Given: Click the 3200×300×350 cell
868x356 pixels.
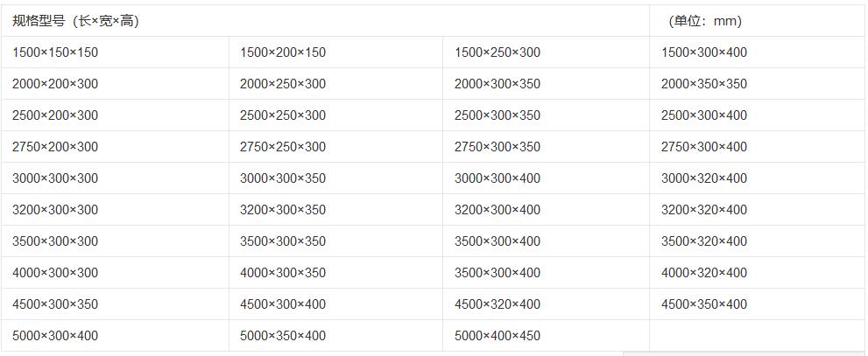Looking at the screenshot, I should pyautogui.click(x=282, y=210).
